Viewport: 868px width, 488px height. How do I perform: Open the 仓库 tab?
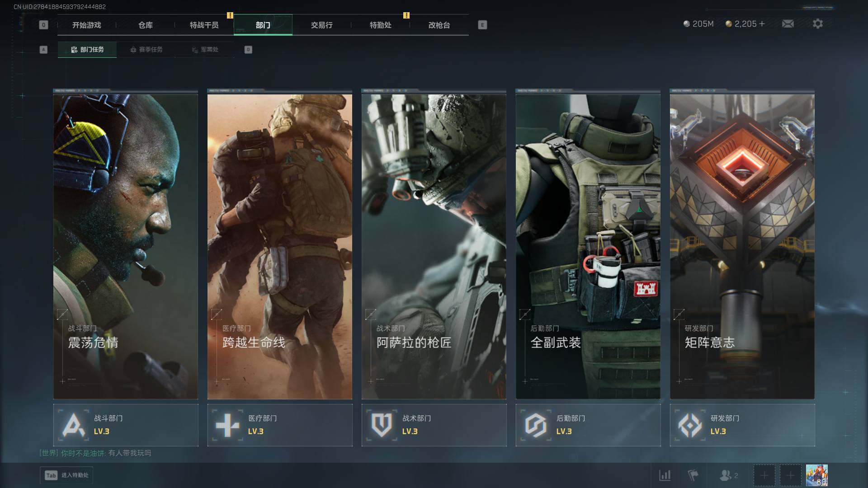click(146, 25)
